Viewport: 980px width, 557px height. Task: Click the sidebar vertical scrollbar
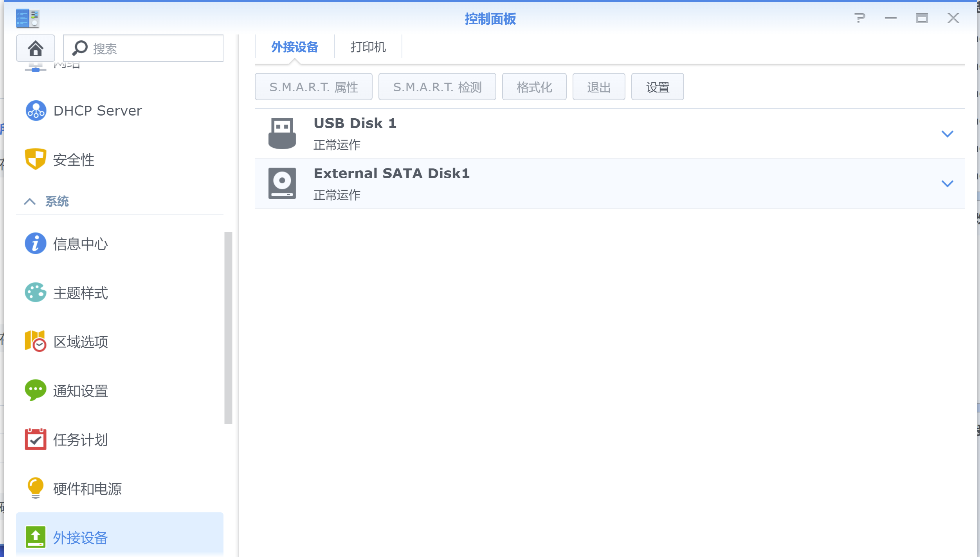228,328
